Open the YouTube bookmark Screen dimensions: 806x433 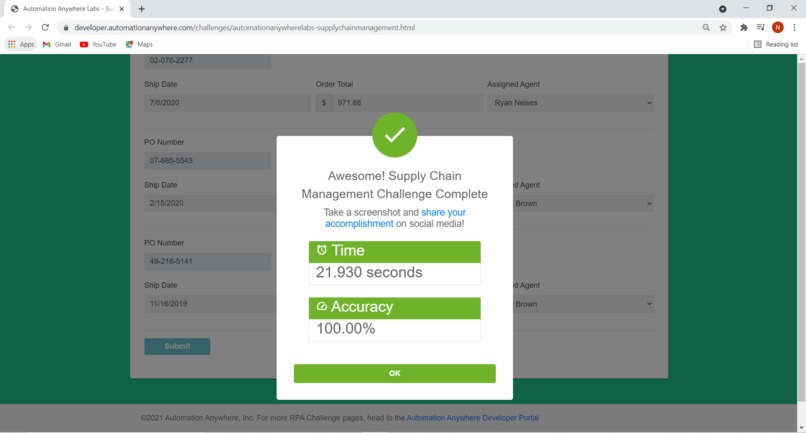(x=98, y=44)
